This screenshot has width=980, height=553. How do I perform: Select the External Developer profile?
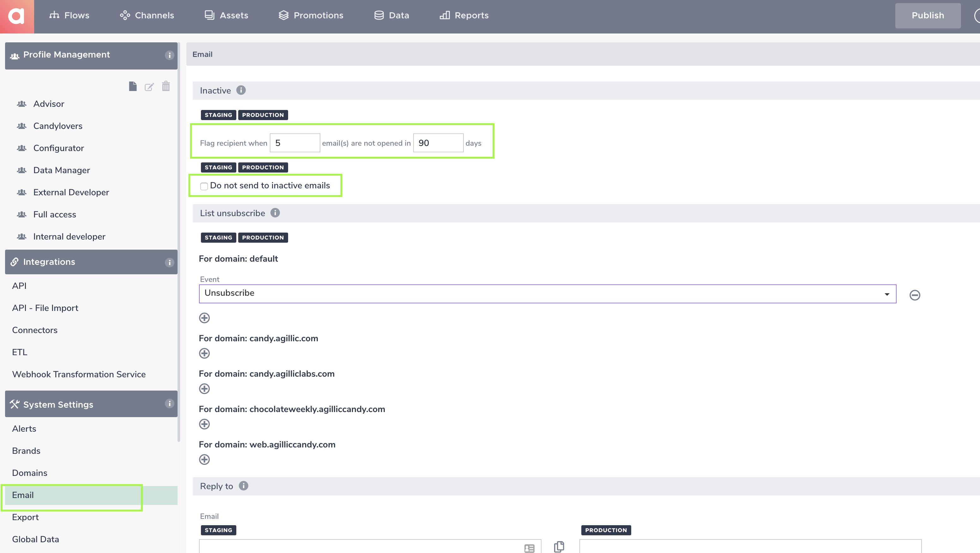pyautogui.click(x=71, y=192)
